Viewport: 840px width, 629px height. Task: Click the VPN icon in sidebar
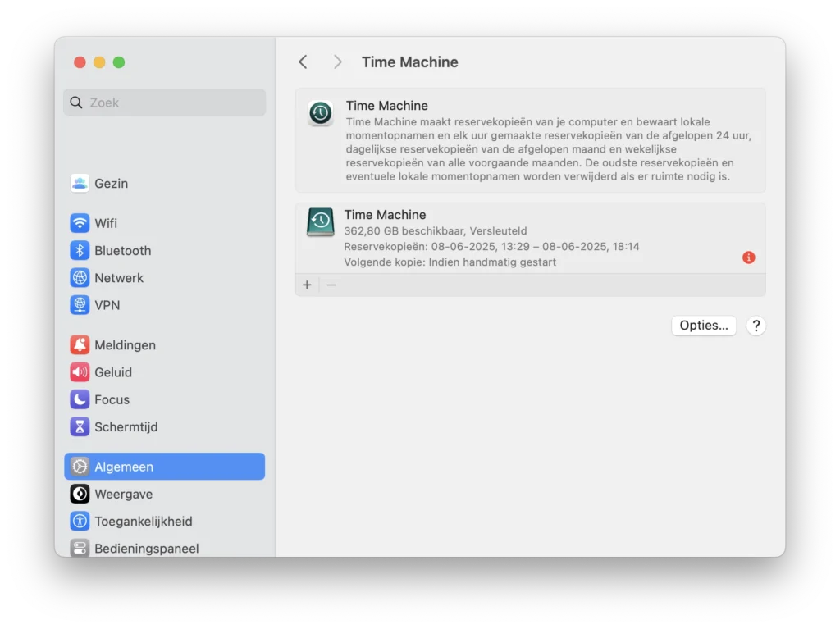pos(80,305)
